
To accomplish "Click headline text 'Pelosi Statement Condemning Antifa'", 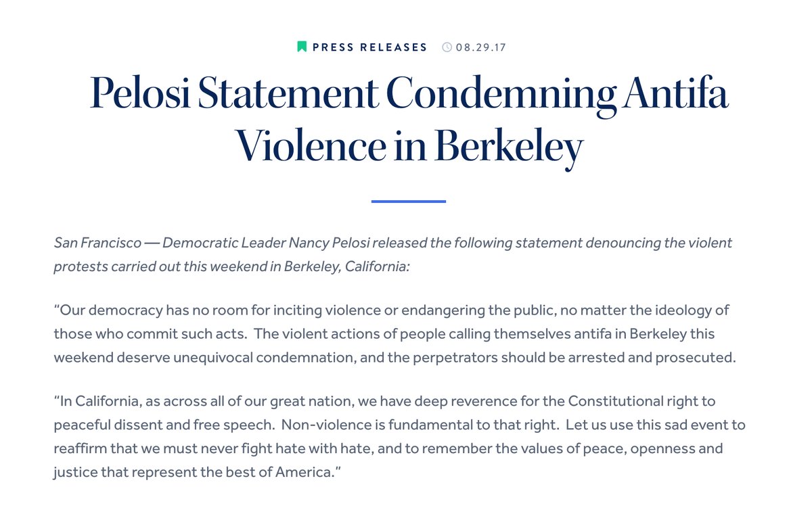I will coord(409,95).
